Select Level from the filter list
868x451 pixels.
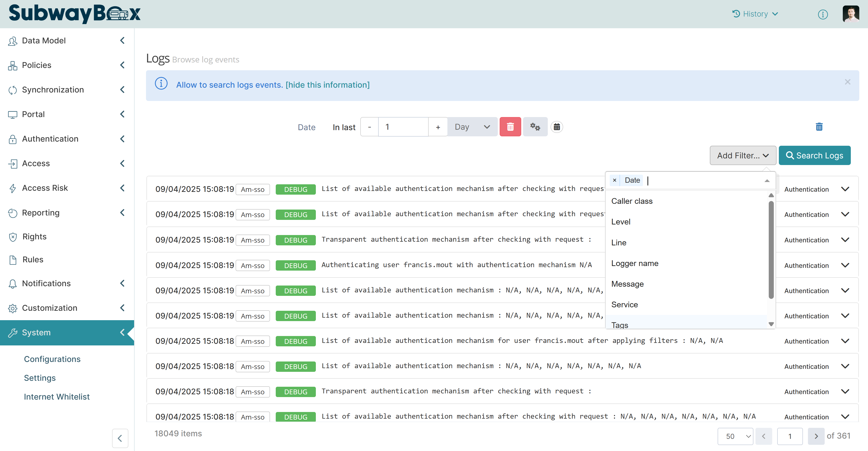tap(621, 222)
